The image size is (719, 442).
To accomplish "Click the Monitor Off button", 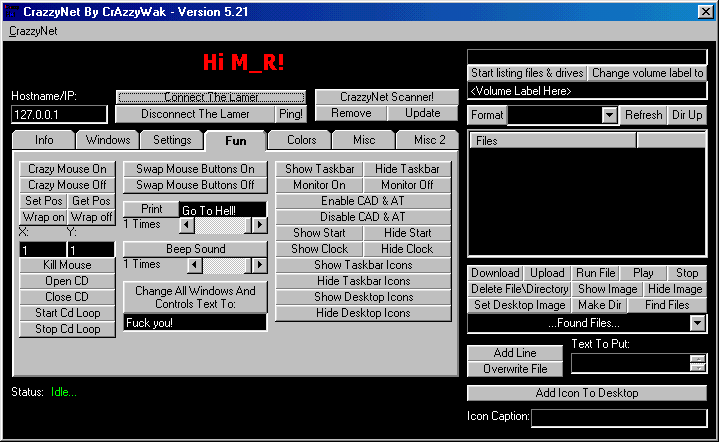I will 407,185.
